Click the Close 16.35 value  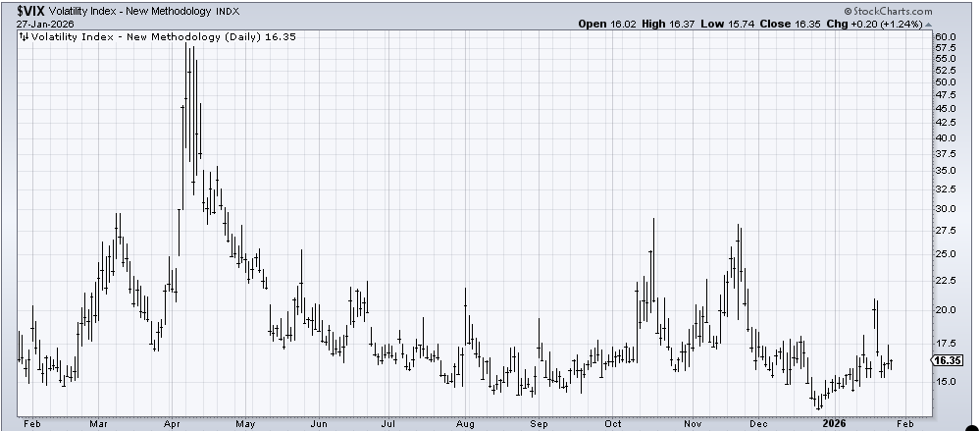(818, 24)
